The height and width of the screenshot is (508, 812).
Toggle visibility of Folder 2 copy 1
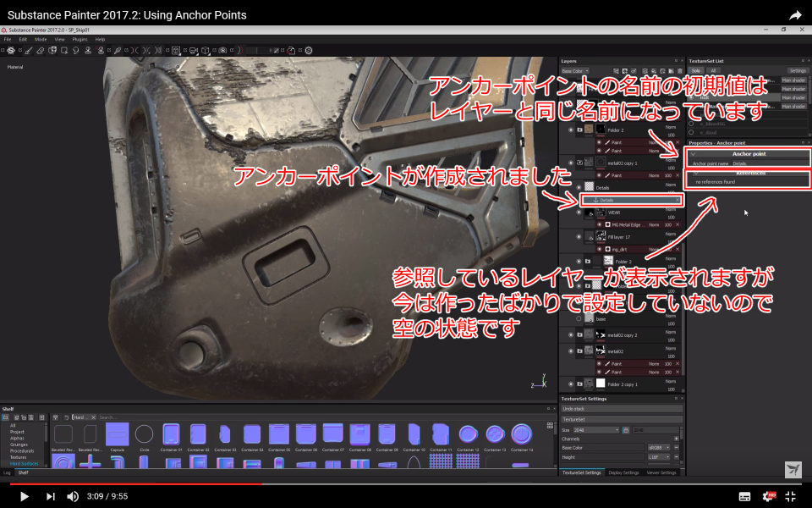point(571,384)
